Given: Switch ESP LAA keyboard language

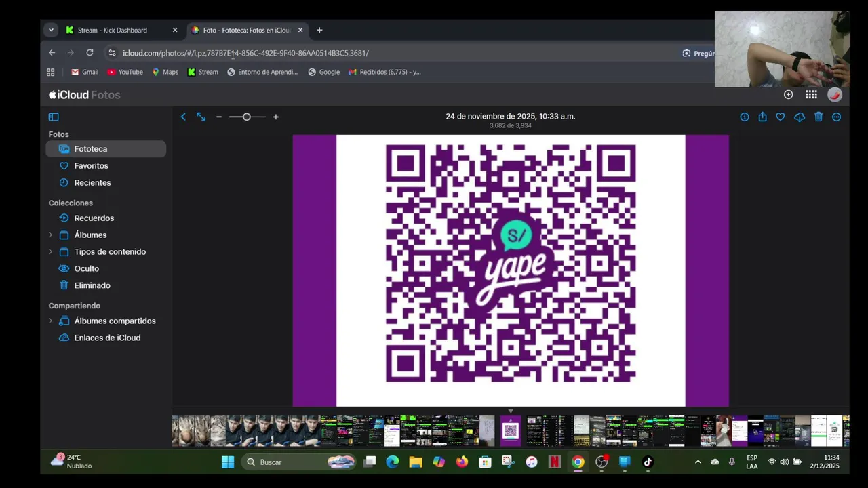Looking at the screenshot, I should (x=752, y=462).
